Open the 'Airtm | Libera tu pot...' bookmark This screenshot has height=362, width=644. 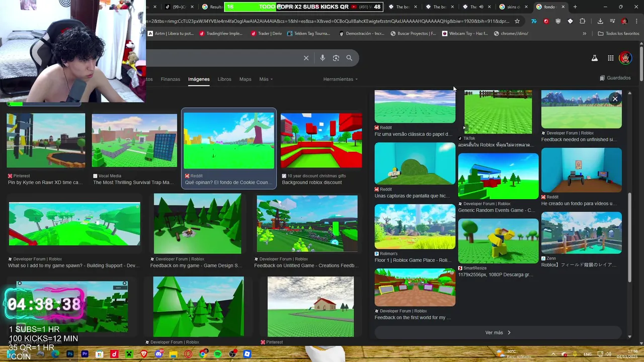pos(170,34)
